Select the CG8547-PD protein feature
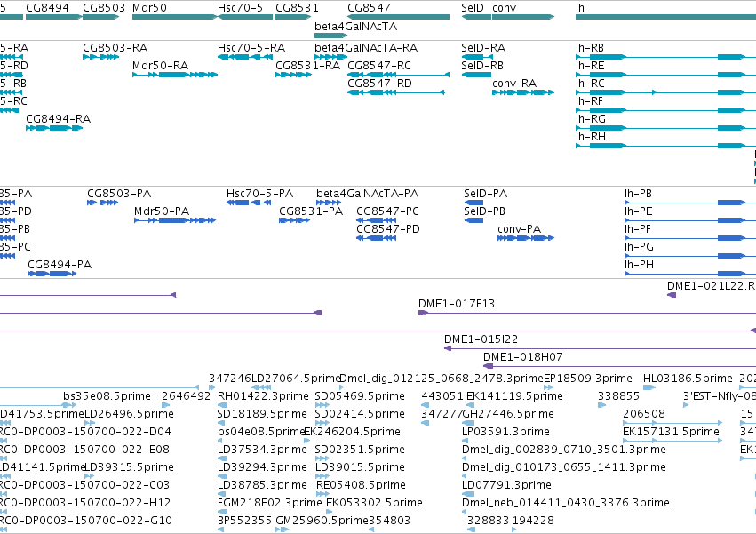This screenshot has height=534, width=756. click(x=376, y=238)
